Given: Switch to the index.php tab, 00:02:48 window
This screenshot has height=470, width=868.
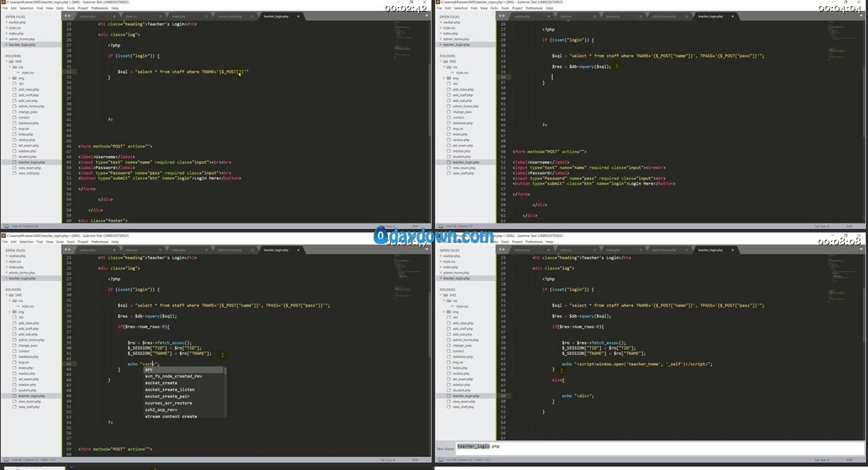Looking at the screenshot, I should tap(179, 16).
